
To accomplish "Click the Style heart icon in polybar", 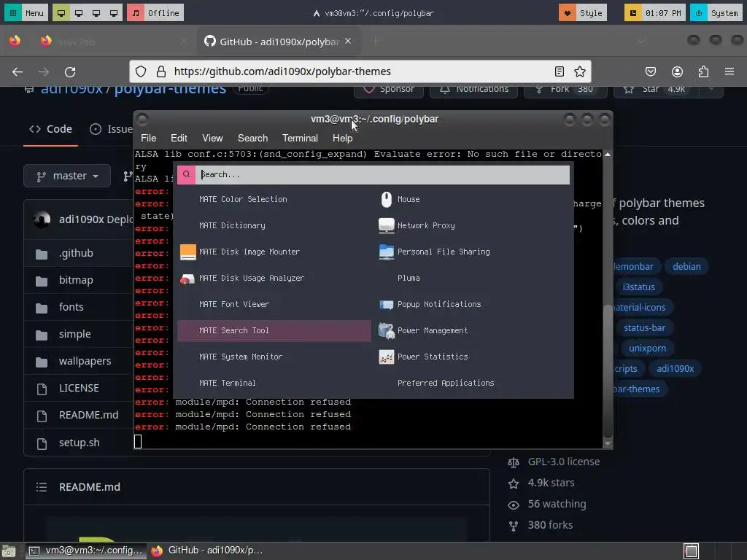I will tap(567, 13).
